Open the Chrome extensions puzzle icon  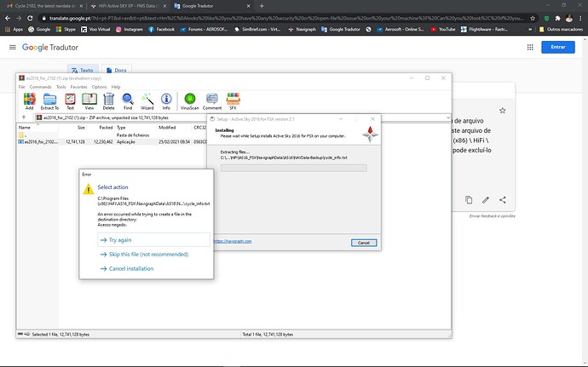click(557, 18)
